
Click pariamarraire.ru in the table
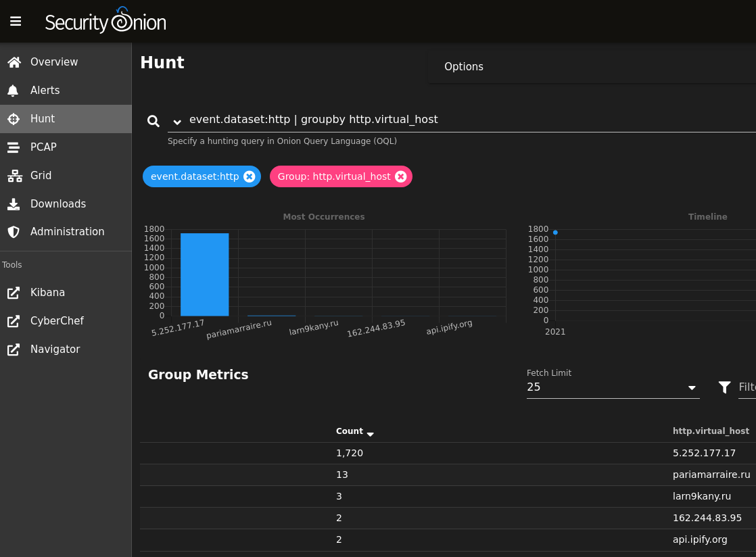[711, 475]
